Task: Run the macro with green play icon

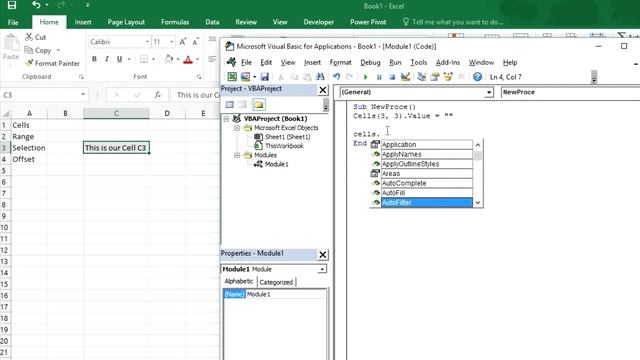Action: click(x=365, y=77)
